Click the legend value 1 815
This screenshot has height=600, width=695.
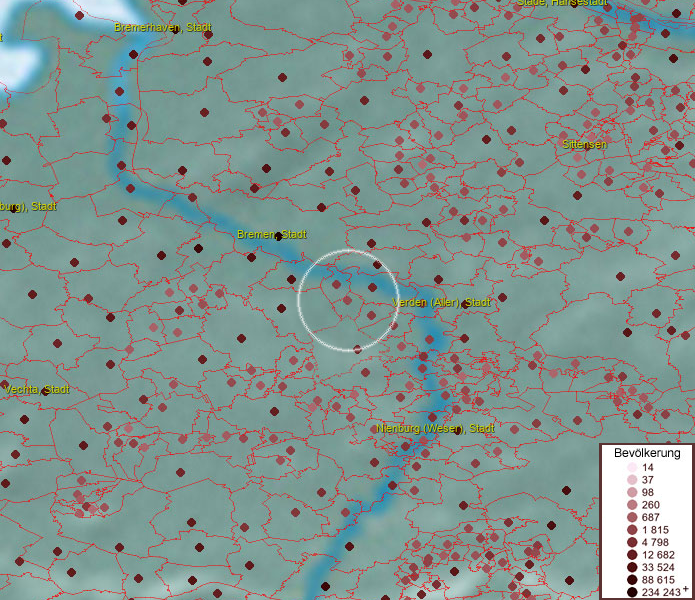coord(654,530)
